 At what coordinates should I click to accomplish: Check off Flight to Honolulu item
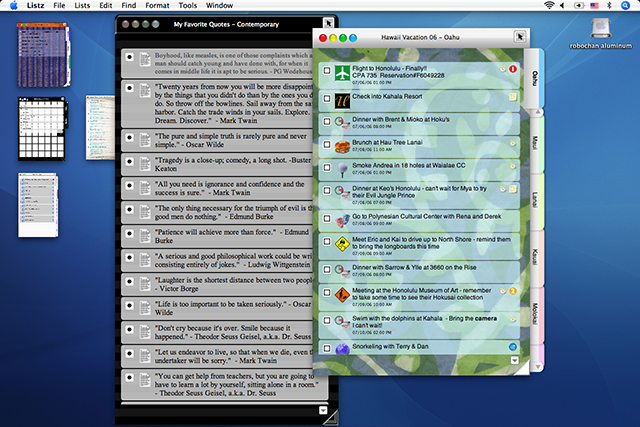[327, 70]
